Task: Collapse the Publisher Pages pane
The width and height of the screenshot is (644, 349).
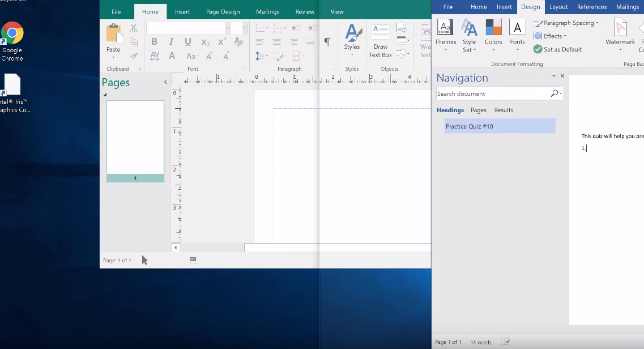Action: tap(165, 82)
